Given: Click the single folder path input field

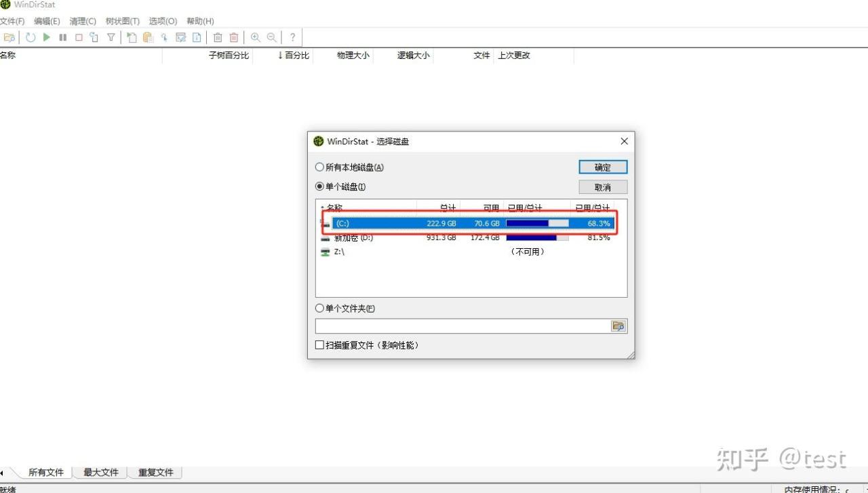Looking at the screenshot, I should [462, 326].
